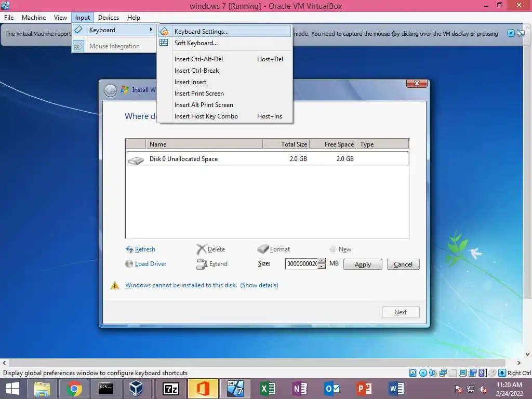Click the Soft Keyboard icon
Image resolution: width=532 pixels, height=399 pixels.
(164, 43)
